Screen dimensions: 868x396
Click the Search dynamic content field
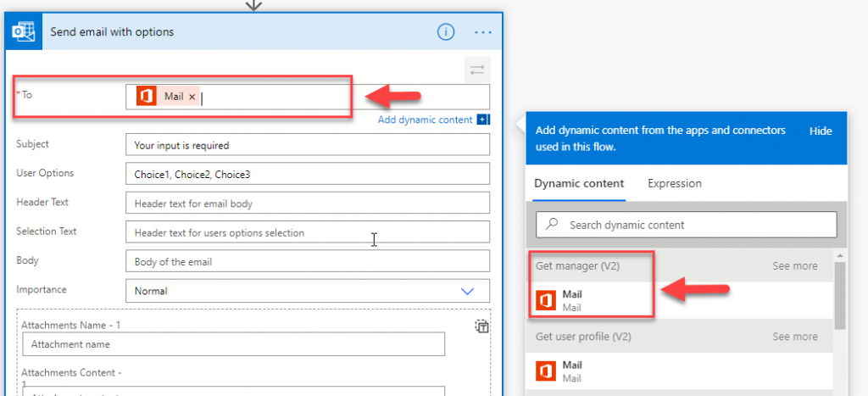coord(687,225)
